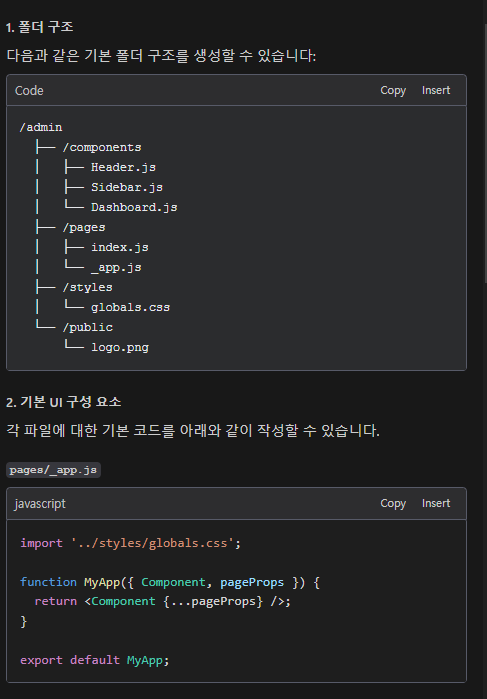Viewport: 487px width, 699px height.
Task: Click the sentence '다음과 같은 기본 폴더 구조를'
Action: 99,57
